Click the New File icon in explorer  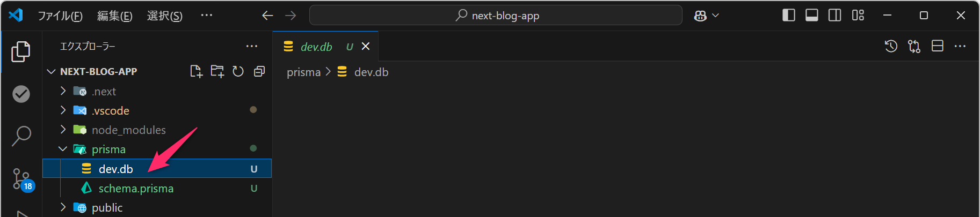click(196, 71)
